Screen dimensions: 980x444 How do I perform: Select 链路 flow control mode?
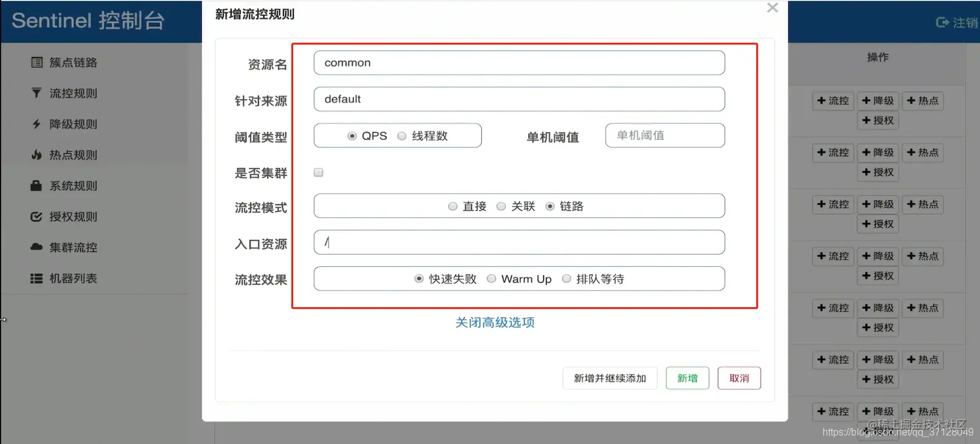coord(550,206)
